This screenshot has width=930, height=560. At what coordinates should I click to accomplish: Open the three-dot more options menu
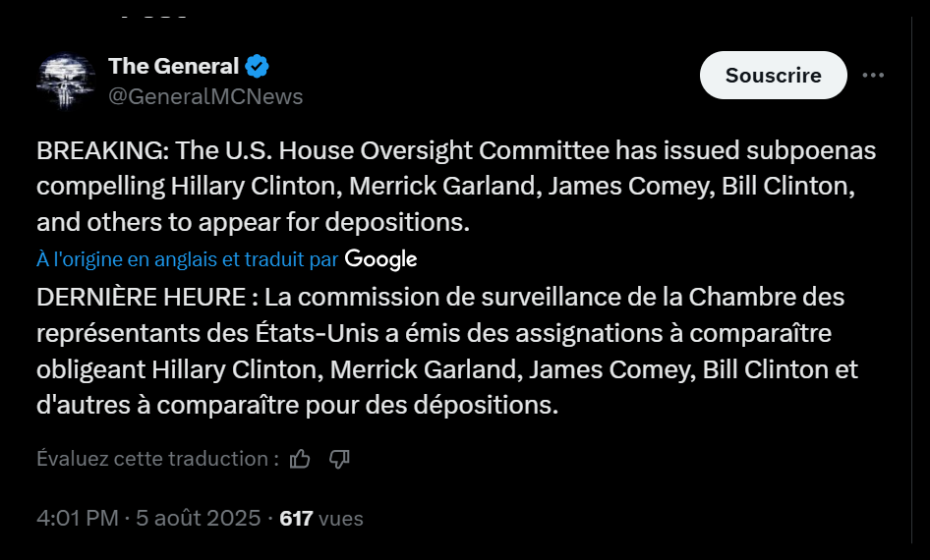[x=873, y=76]
